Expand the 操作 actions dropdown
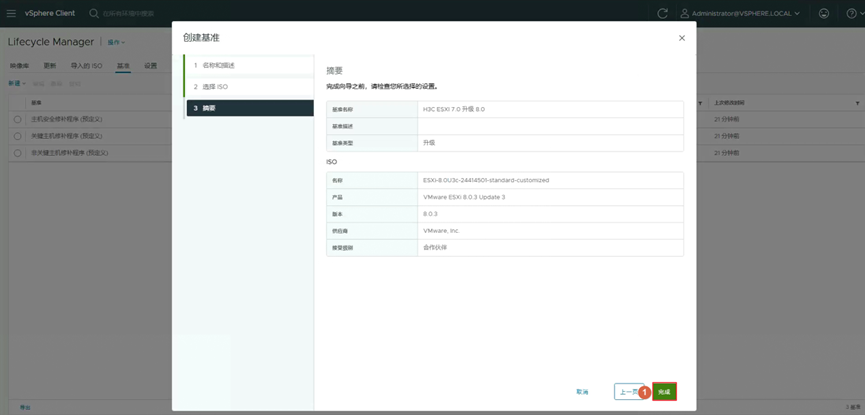Viewport: 865px width, 415px height. [x=116, y=42]
